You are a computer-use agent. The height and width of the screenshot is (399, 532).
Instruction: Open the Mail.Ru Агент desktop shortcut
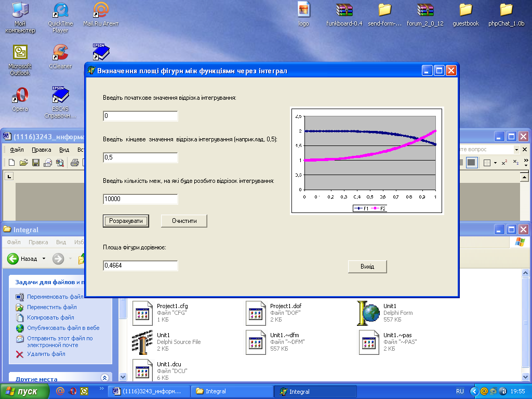(x=101, y=14)
